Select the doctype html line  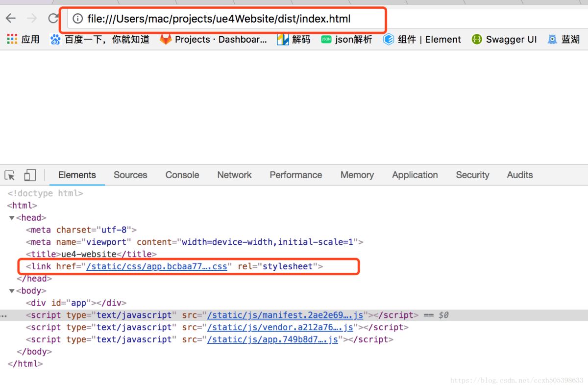pyautogui.click(x=45, y=193)
